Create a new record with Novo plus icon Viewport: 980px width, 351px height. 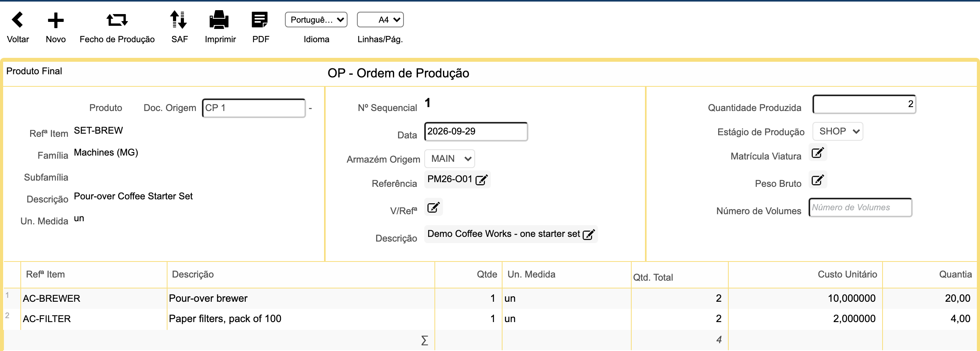[56, 20]
